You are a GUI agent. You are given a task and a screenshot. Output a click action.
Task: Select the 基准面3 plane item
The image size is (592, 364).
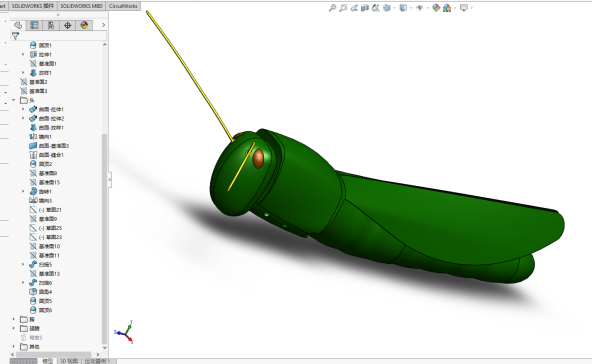(34, 91)
